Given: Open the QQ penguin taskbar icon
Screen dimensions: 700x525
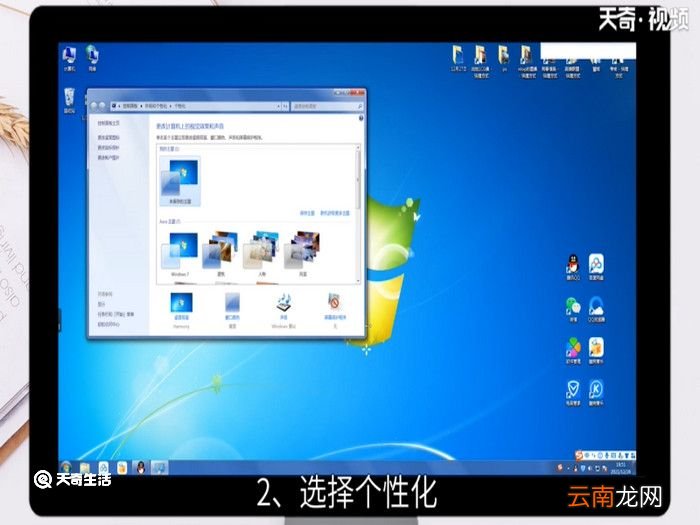Looking at the screenshot, I should point(141,467).
